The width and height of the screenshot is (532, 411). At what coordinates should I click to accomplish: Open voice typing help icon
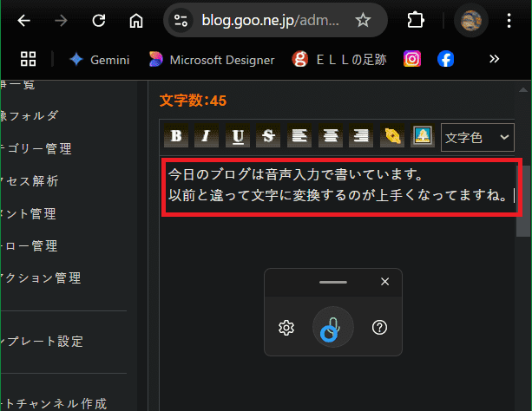tap(379, 328)
